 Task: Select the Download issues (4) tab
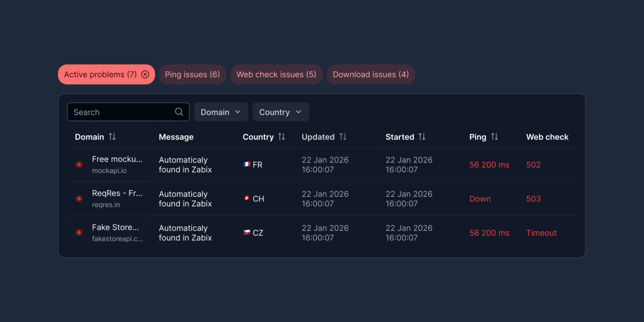pyautogui.click(x=370, y=74)
